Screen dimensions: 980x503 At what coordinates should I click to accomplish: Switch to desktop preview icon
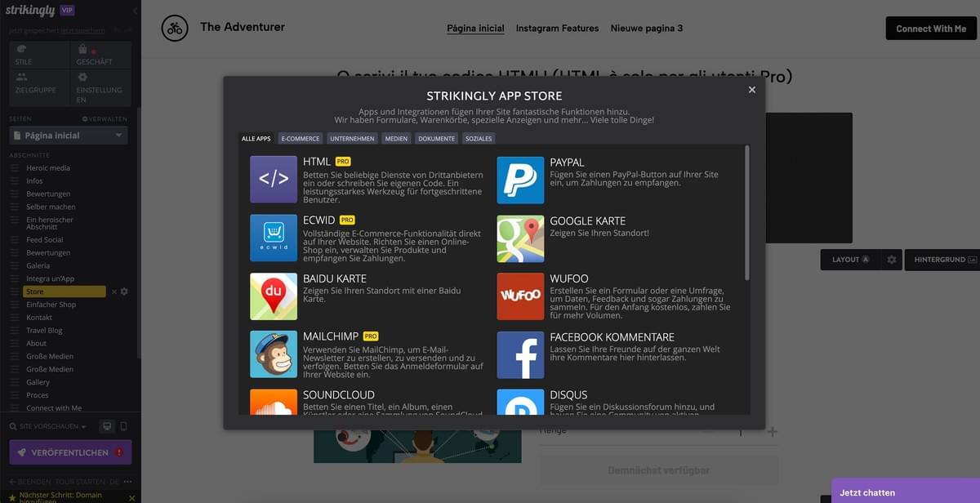click(106, 426)
